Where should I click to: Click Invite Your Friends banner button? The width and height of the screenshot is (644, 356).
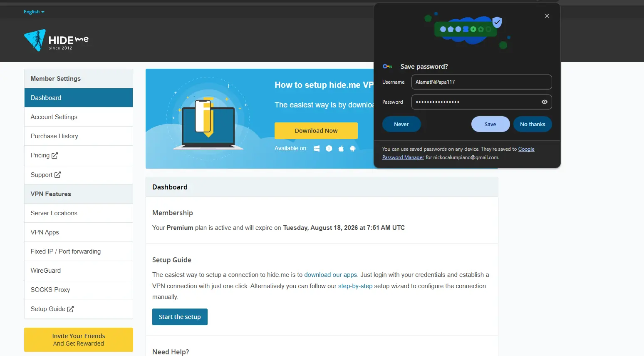tap(79, 340)
